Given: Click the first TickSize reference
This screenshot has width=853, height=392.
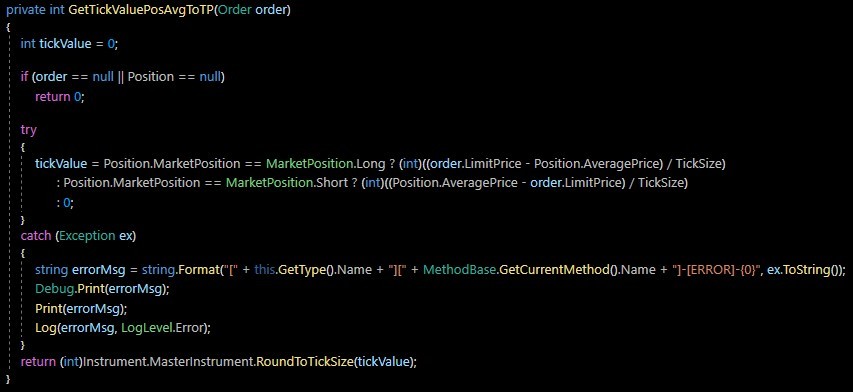Looking at the screenshot, I should (703, 163).
